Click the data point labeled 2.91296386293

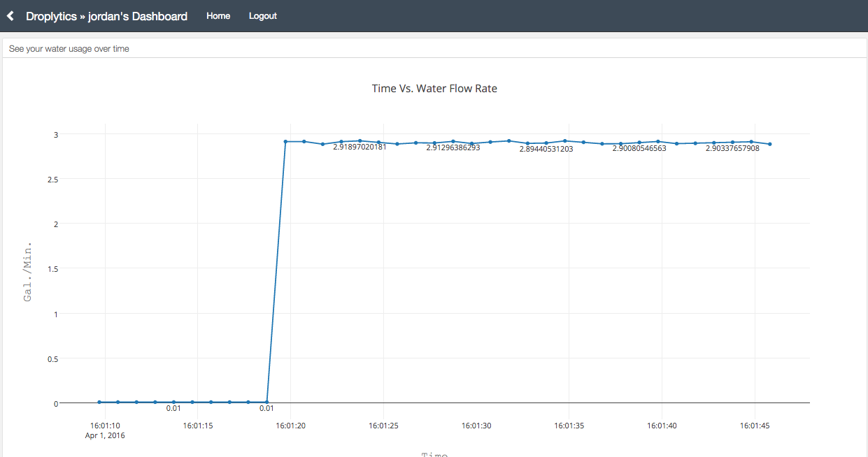(453, 141)
